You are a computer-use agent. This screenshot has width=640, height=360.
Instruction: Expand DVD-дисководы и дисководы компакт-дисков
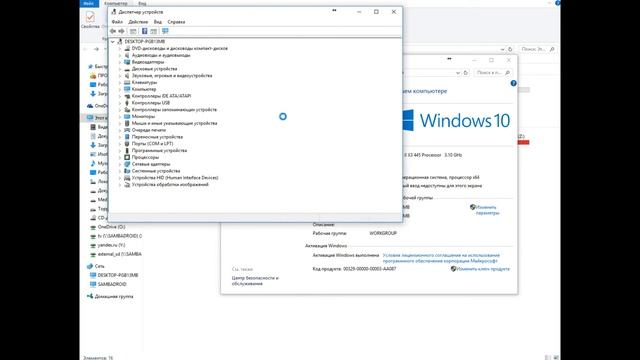(120, 48)
